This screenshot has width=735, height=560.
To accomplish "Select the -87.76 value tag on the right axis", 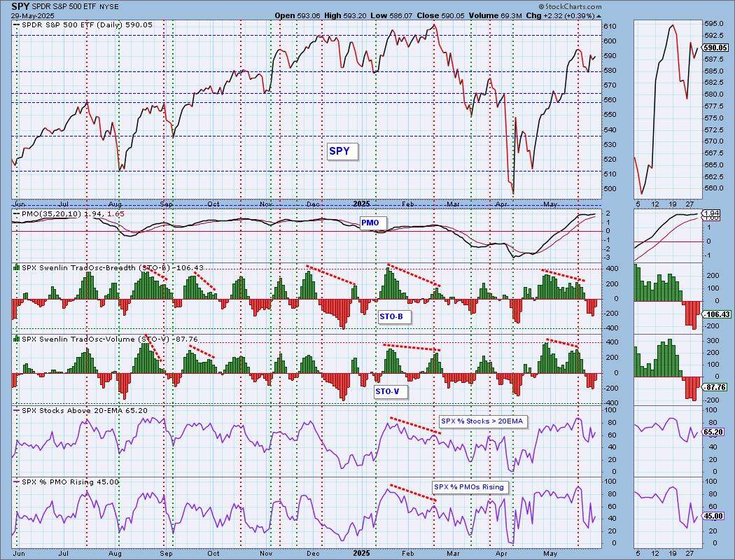I will tap(716, 387).
